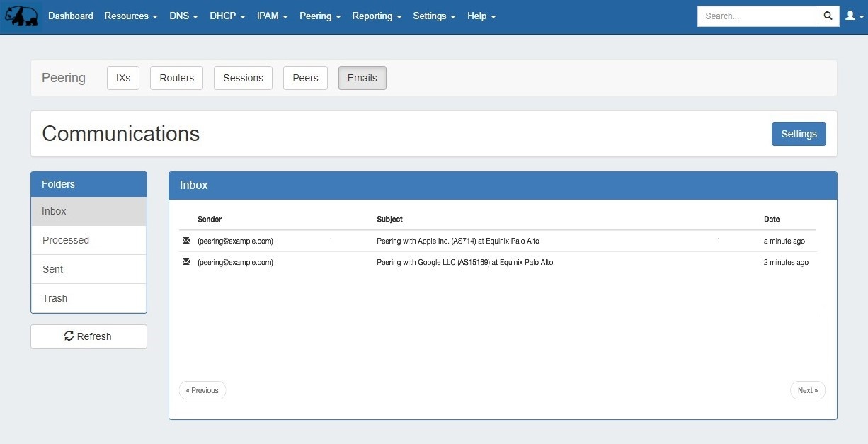
Task: Click envelope icon beside Google LLC email
Action: (x=186, y=262)
